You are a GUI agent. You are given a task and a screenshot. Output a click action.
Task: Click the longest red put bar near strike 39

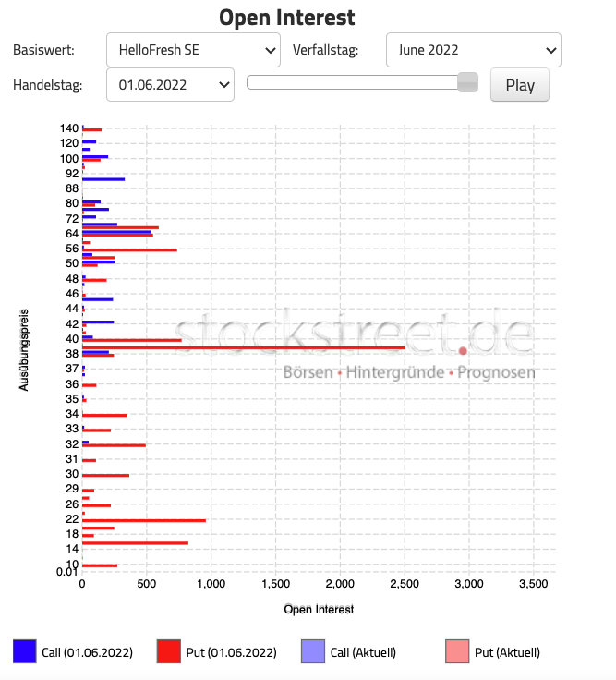point(244,347)
